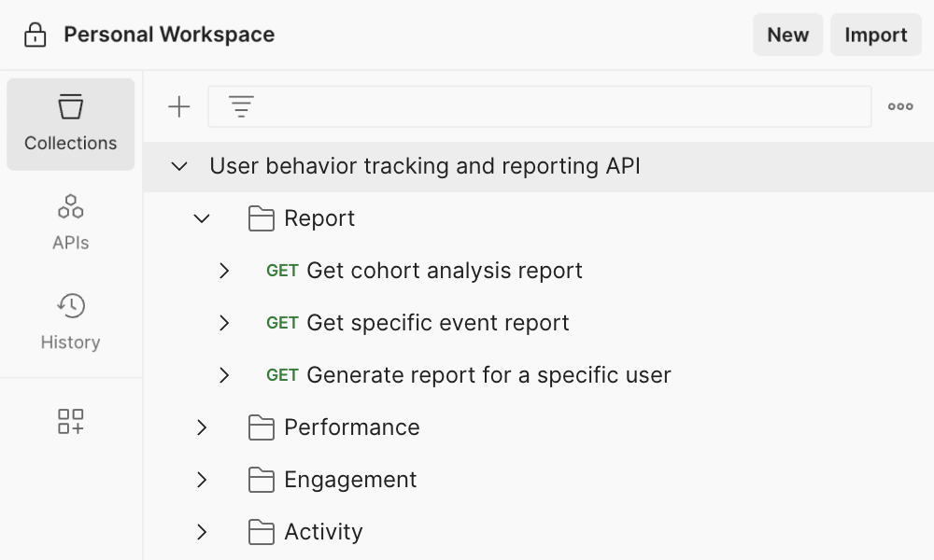
Task: Select Get specific event report request
Action: tap(437, 323)
